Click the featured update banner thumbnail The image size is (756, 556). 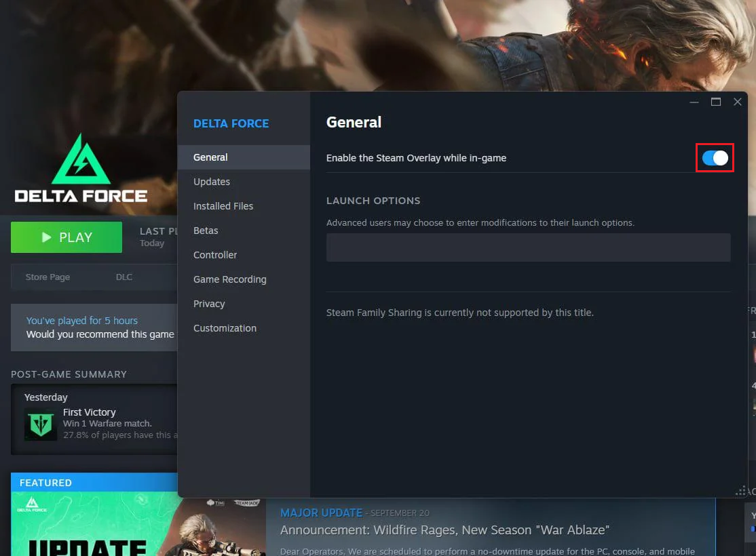tap(138, 523)
